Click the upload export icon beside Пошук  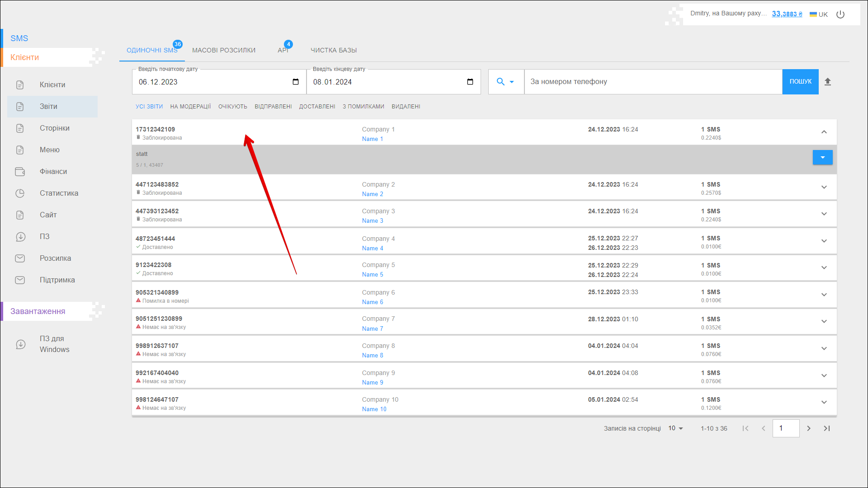(828, 82)
